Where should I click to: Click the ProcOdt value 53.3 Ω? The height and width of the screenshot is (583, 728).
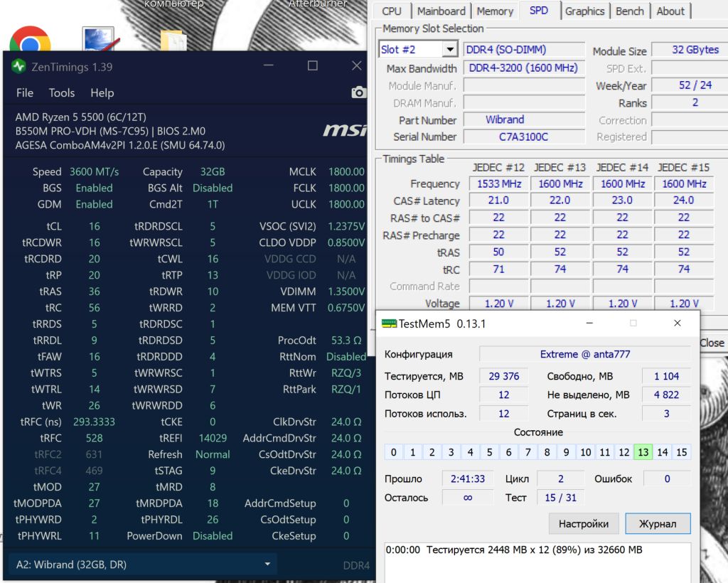click(x=346, y=341)
